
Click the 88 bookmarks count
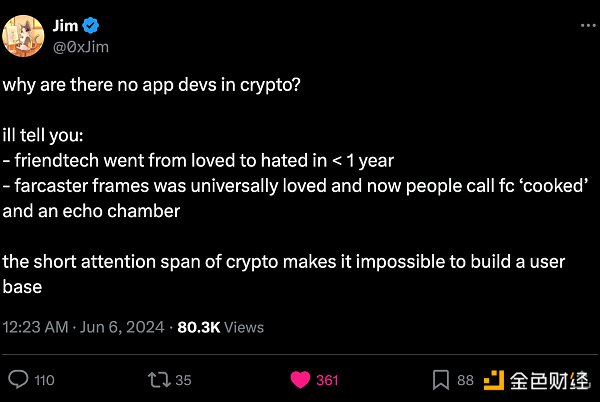(465, 380)
